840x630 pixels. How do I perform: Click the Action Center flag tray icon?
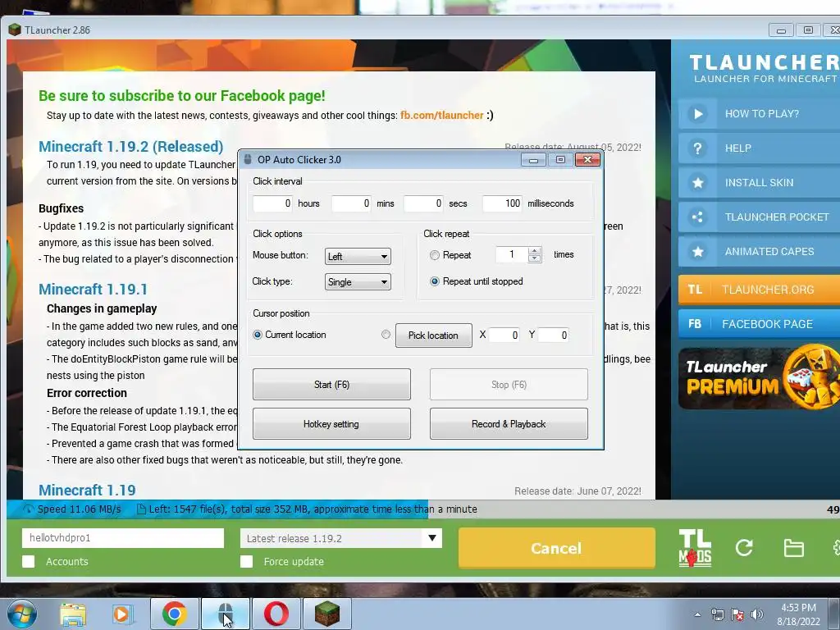(x=737, y=614)
